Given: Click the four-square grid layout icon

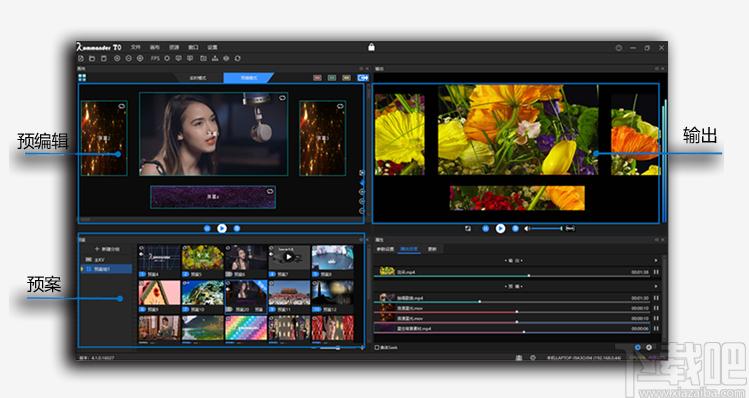Looking at the screenshot, I should point(82,77).
